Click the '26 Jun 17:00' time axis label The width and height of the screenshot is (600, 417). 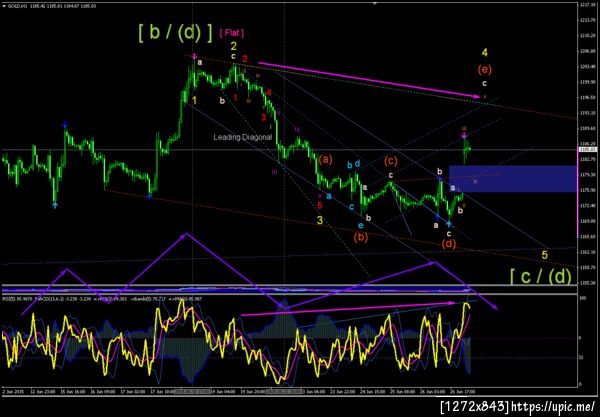point(462,391)
